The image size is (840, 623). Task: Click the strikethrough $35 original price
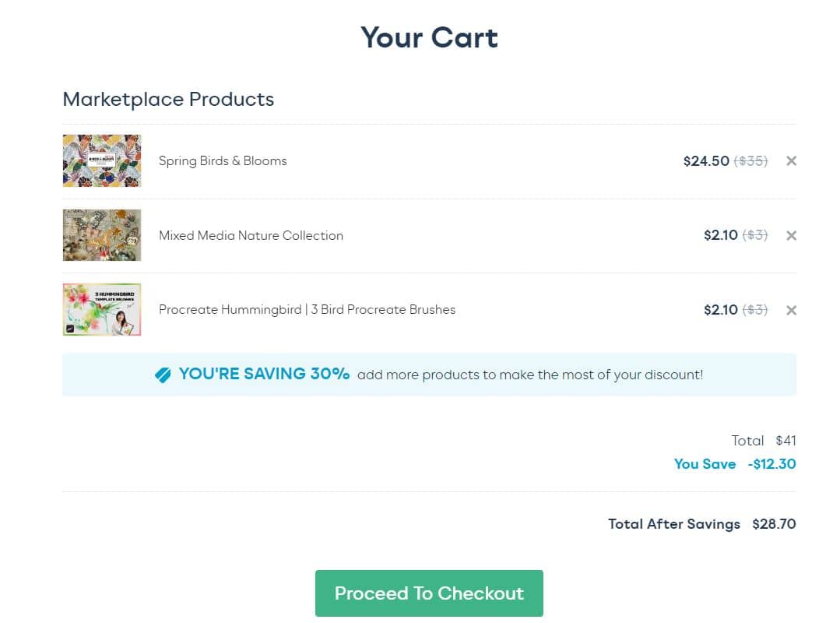[x=750, y=160]
